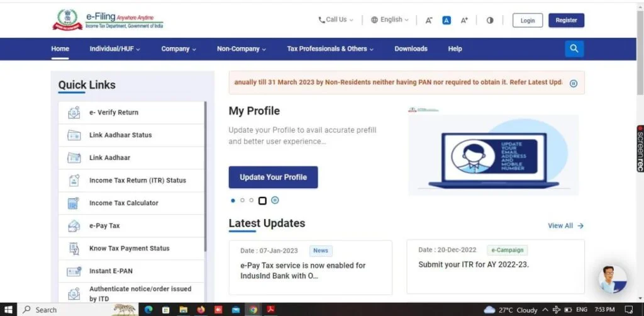644x316 pixels.
Task: Show hidden system tray icons chevron
Action: pos(545,310)
